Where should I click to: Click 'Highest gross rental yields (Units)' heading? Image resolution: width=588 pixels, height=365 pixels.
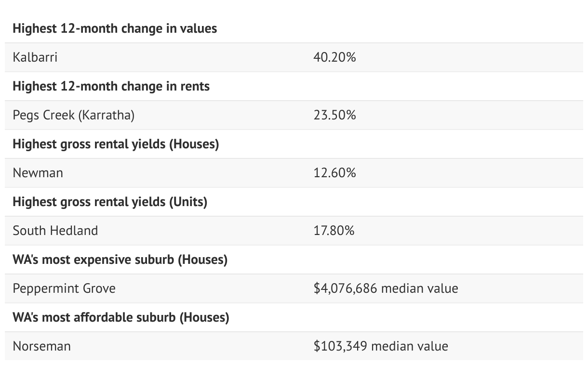coord(110,202)
